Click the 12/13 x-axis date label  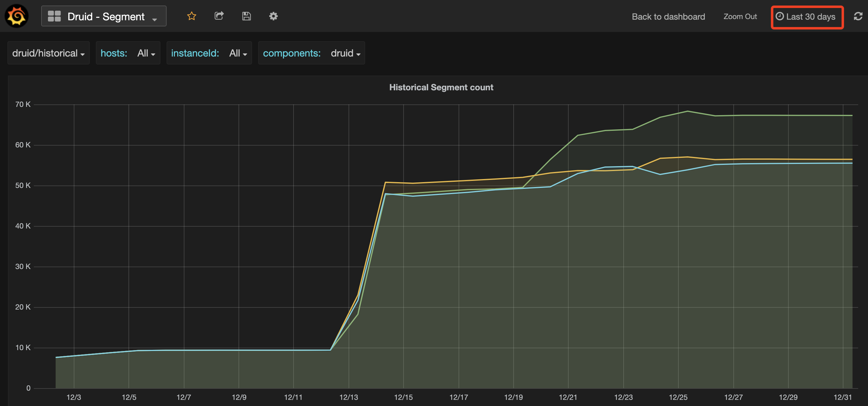pos(349,397)
